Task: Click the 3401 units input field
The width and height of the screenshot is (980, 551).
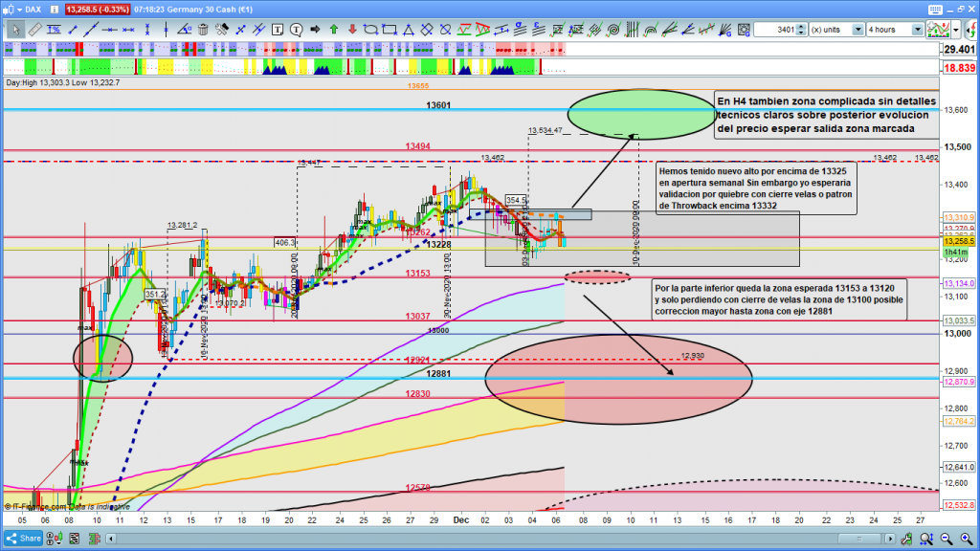Action: [x=773, y=30]
